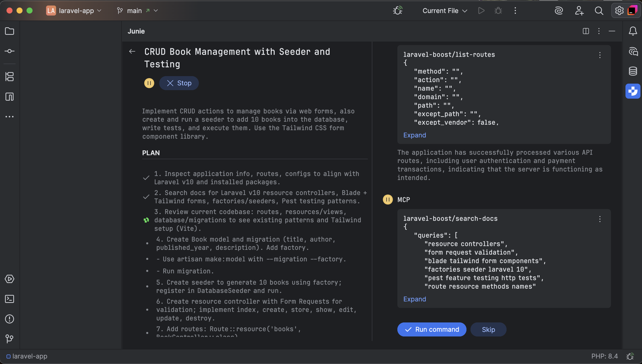642x364 pixels.
Task: Skip the MCP command
Action: coord(488,329)
